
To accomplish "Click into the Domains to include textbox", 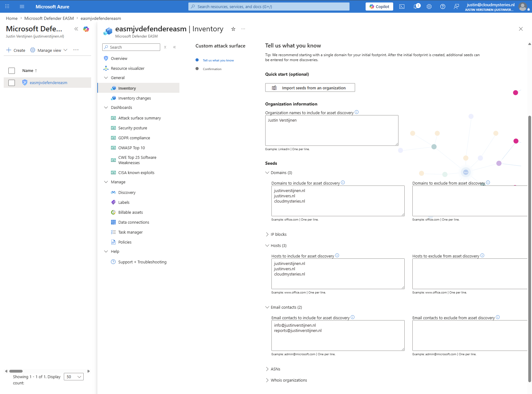I will pyautogui.click(x=338, y=201).
